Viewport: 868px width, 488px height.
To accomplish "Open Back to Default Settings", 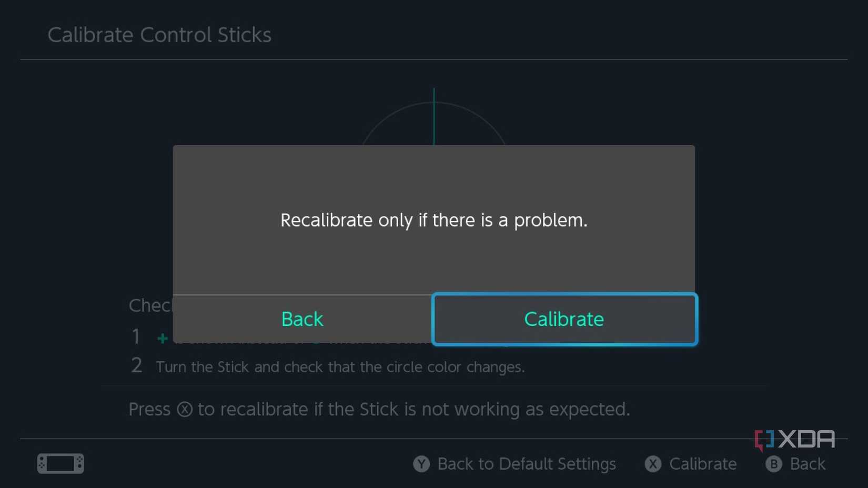I will [x=527, y=464].
